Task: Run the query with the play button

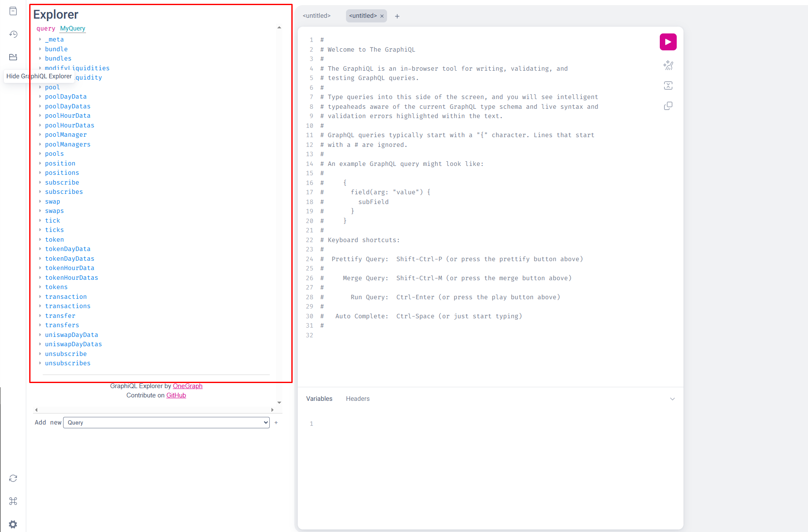Action: tap(668, 42)
